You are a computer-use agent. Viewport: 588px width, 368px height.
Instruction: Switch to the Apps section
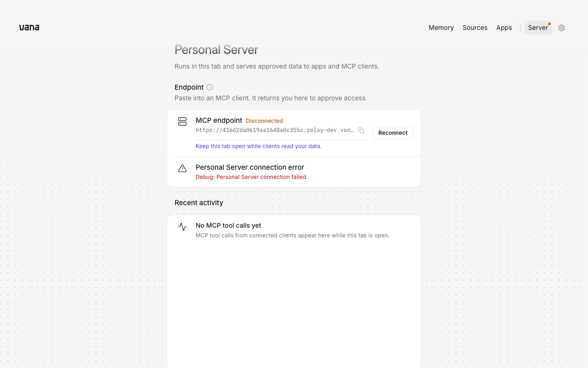click(x=504, y=28)
